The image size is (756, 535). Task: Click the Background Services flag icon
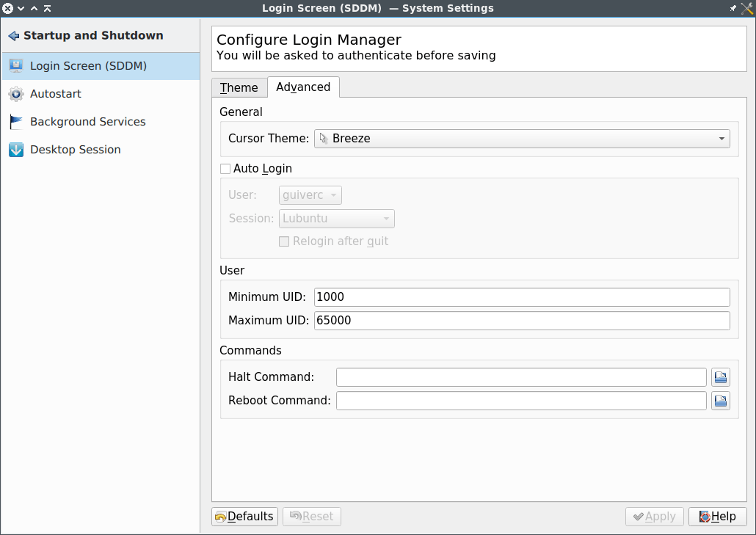(16, 122)
